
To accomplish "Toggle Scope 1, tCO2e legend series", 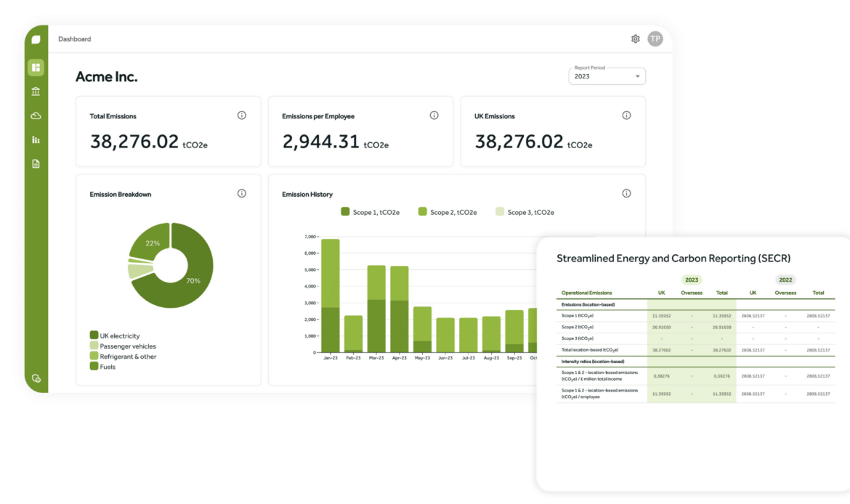I will click(371, 212).
